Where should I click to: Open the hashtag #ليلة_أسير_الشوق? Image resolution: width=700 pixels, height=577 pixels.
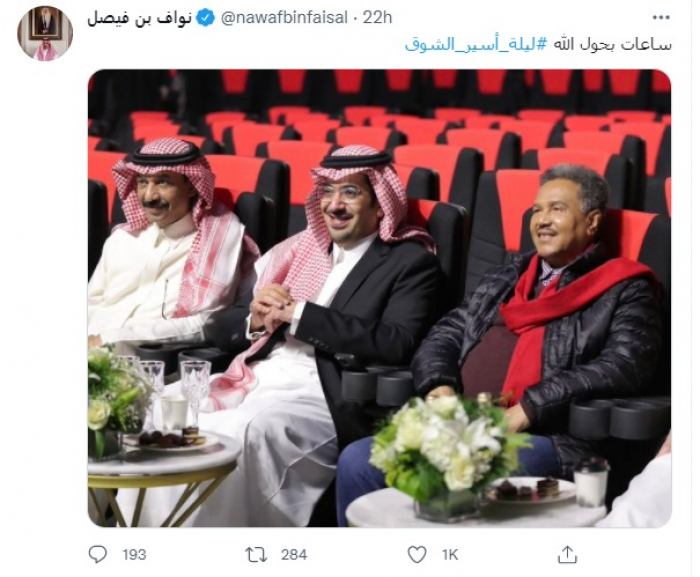476,45
